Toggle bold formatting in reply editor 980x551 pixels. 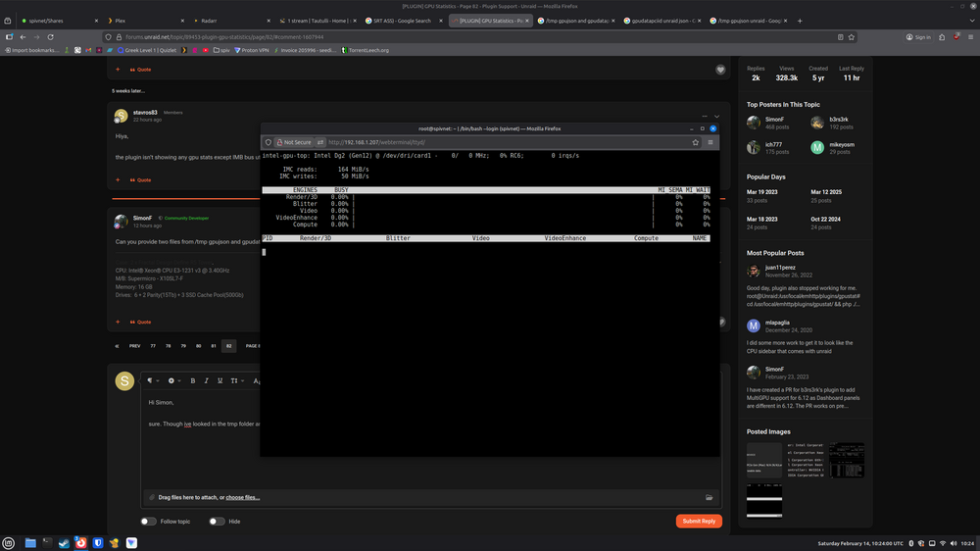tap(192, 380)
